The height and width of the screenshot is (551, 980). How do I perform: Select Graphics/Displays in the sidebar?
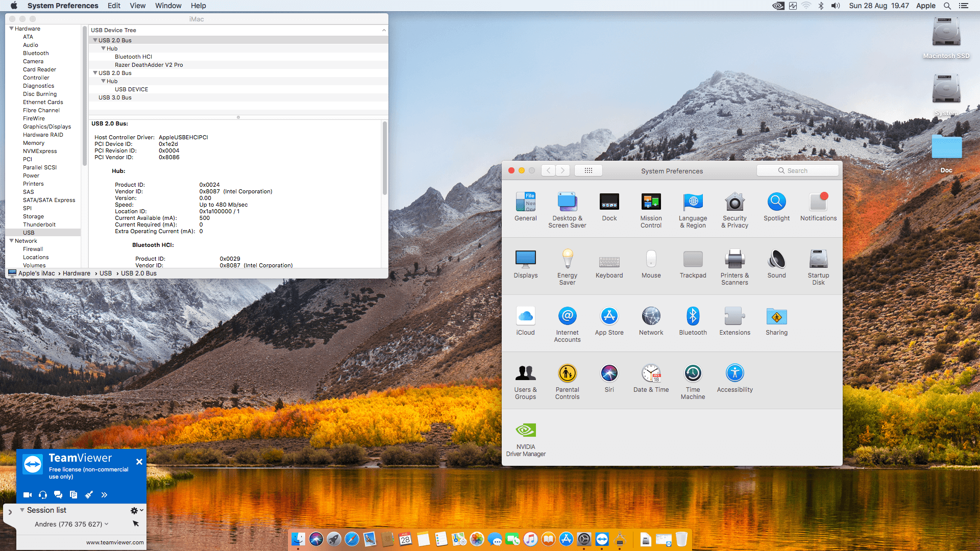(47, 127)
